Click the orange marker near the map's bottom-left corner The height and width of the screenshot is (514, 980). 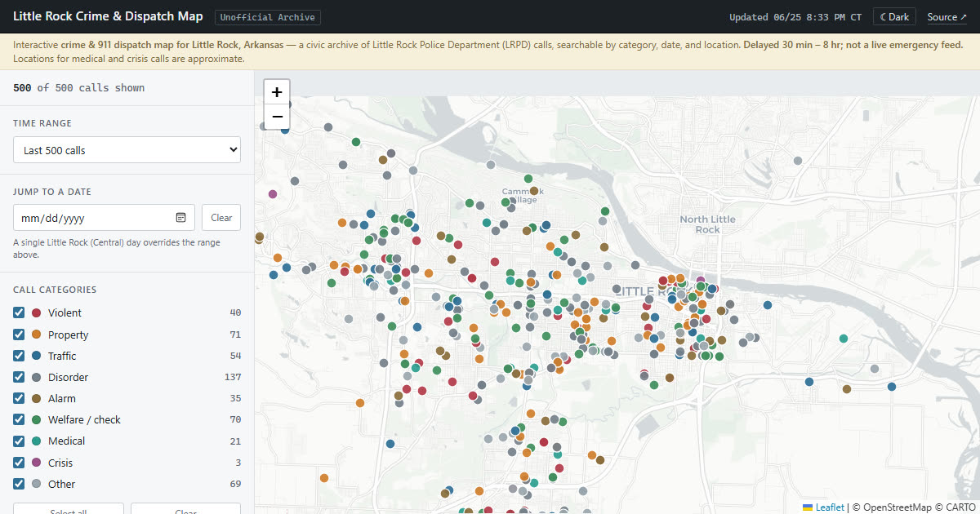tap(324, 478)
